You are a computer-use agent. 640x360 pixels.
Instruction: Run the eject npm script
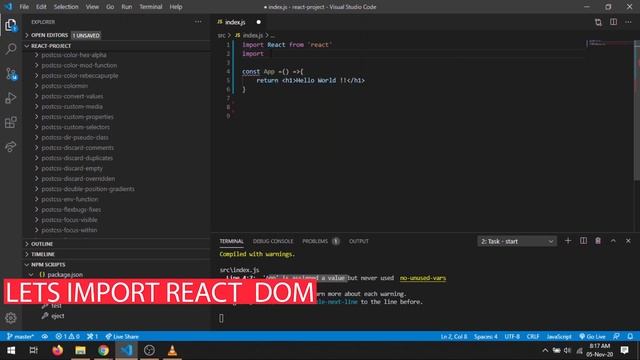pyautogui.click(x=58, y=316)
